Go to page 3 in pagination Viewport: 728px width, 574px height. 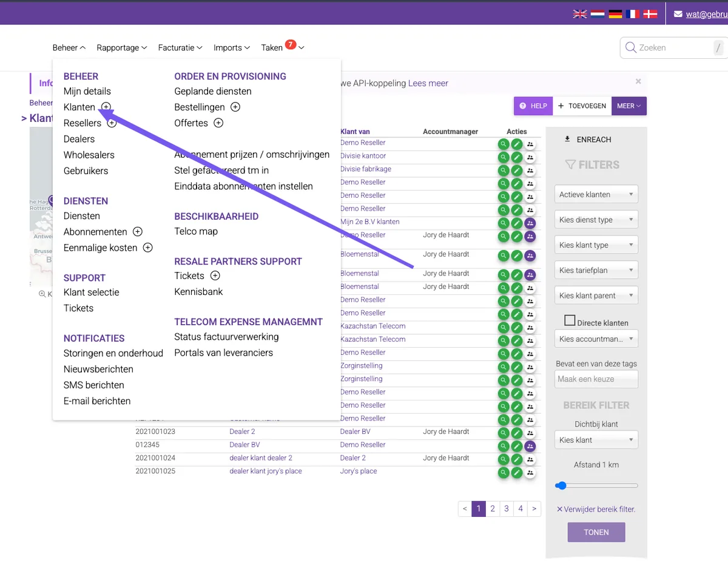tap(507, 508)
